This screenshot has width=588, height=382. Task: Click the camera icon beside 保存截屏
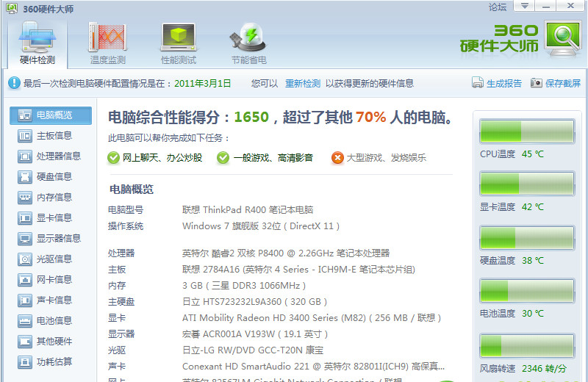[x=537, y=82]
